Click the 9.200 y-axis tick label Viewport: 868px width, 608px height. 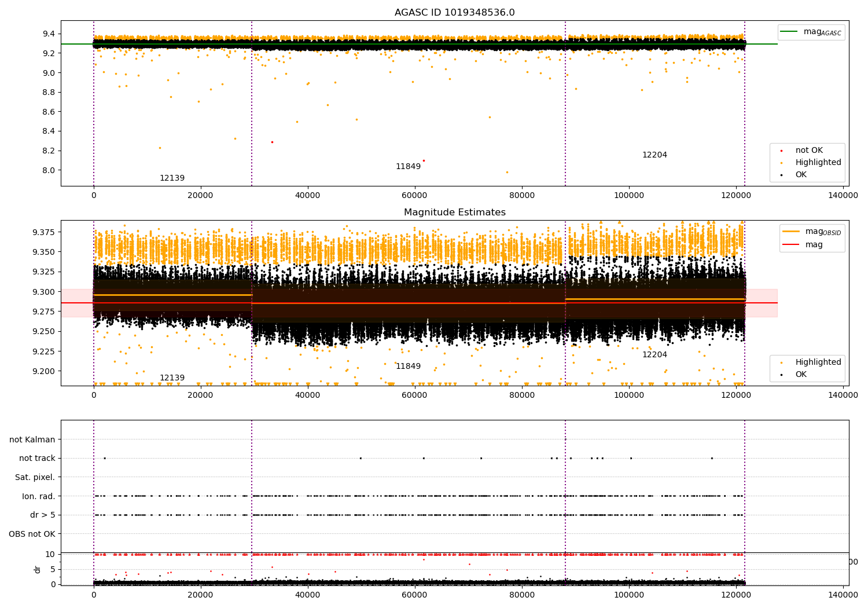(43, 371)
